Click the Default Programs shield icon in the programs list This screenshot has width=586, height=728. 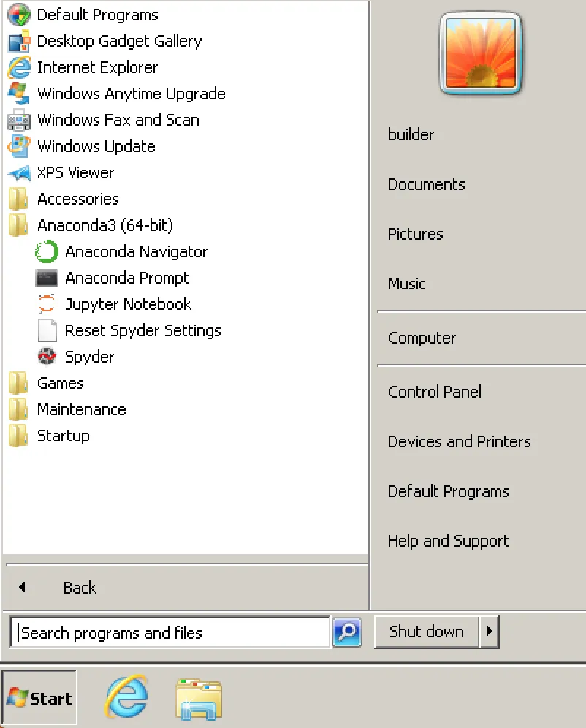click(19, 15)
